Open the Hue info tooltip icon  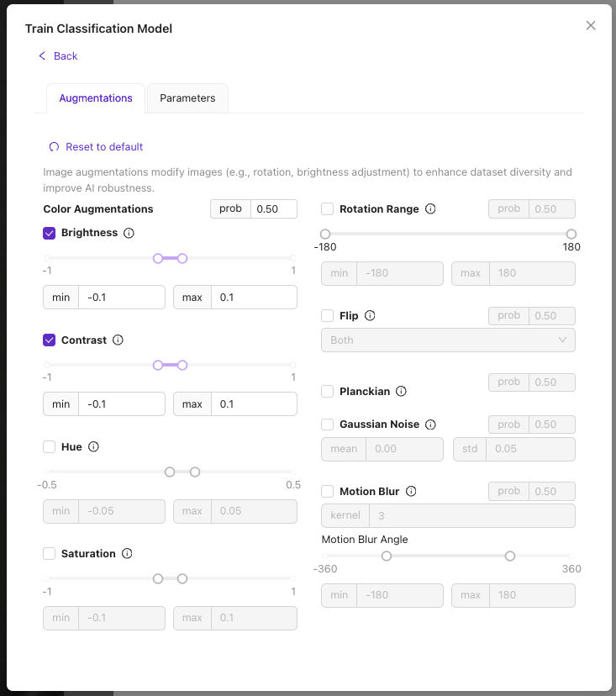pyautogui.click(x=92, y=446)
